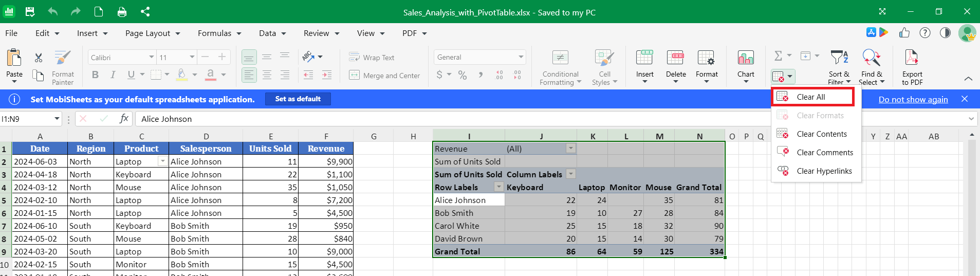Viewport: 980px width, 276px height.
Task: Open the font size dropdown
Action: click(192, 57)
